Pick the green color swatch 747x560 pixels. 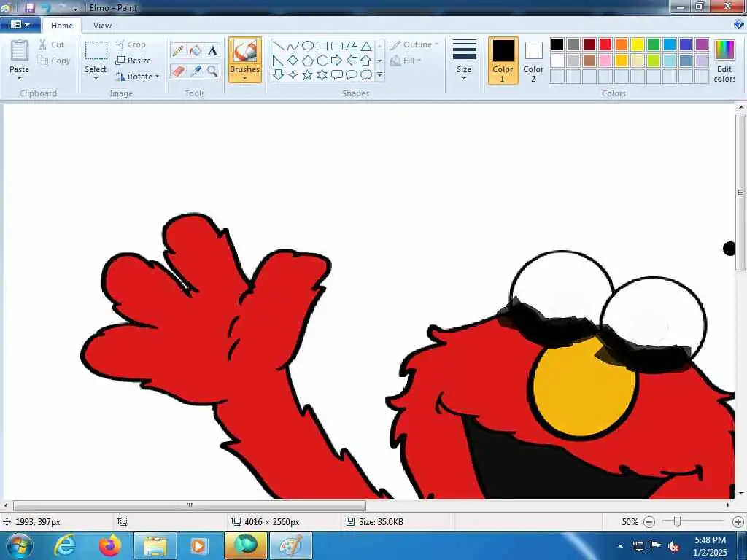[654, 44]
